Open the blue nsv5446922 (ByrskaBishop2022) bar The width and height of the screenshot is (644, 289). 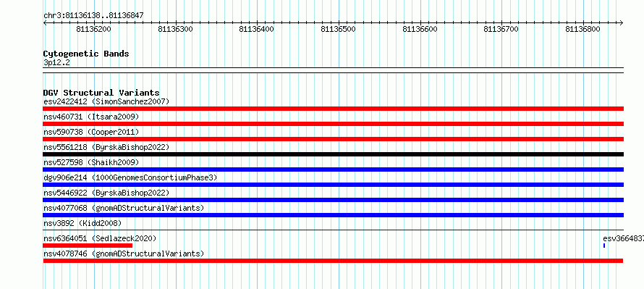[333, 200]
